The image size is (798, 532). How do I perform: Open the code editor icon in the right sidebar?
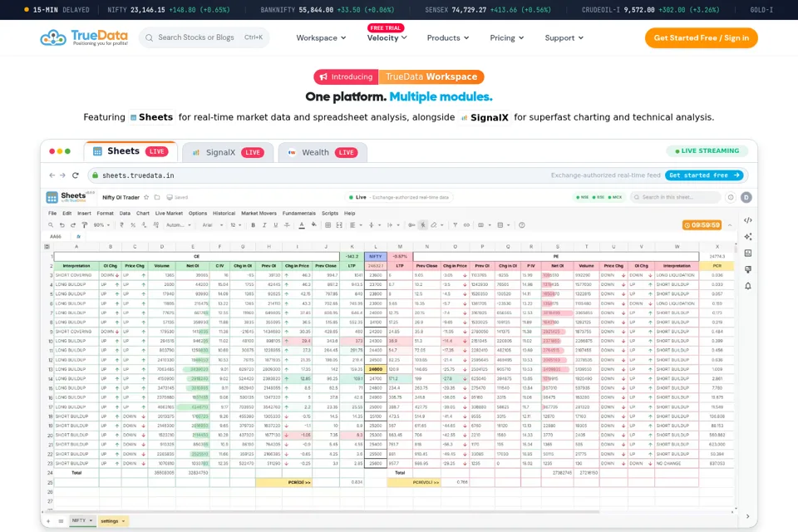(747, 220)
